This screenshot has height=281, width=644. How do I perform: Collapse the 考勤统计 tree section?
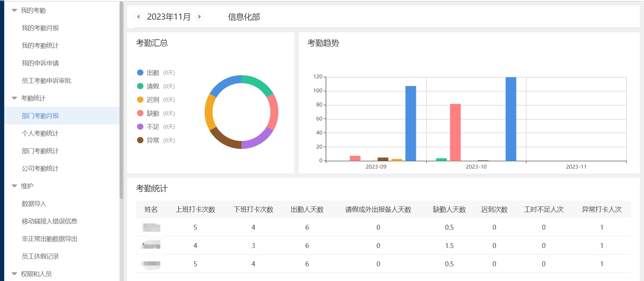tap(14, 98)
